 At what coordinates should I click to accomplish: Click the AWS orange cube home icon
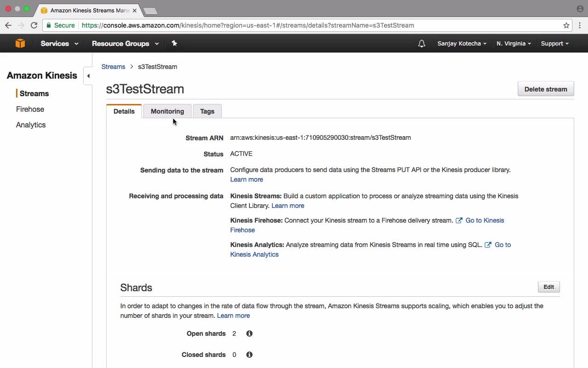click(x=20, y=43)
